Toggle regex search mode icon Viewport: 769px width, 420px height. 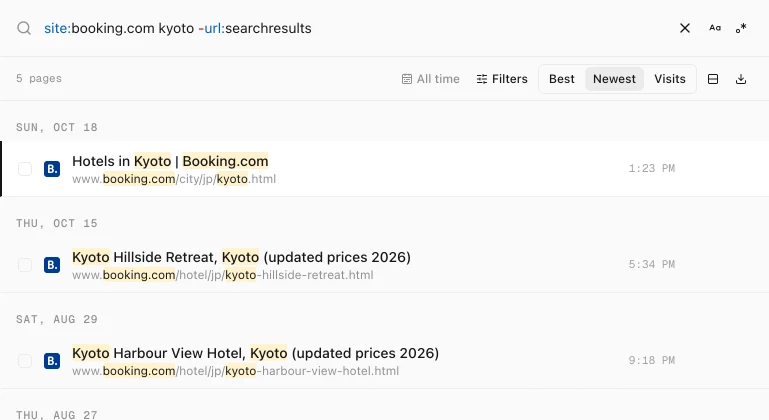tap(741, 28)
